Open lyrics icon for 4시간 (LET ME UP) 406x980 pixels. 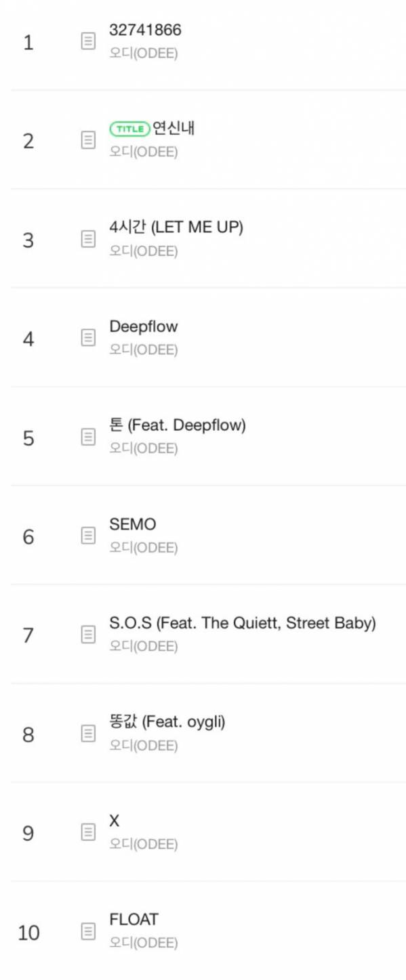(x=88, y=240)
